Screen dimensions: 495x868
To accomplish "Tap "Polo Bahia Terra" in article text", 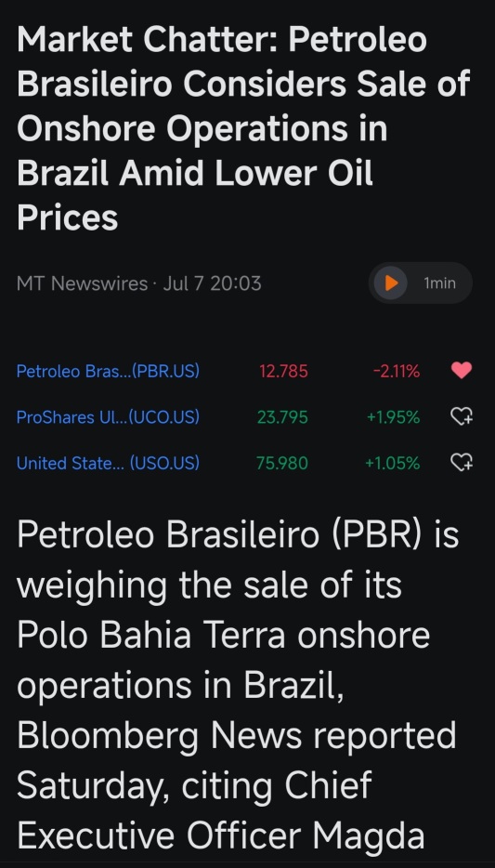I will pos(151,636).
